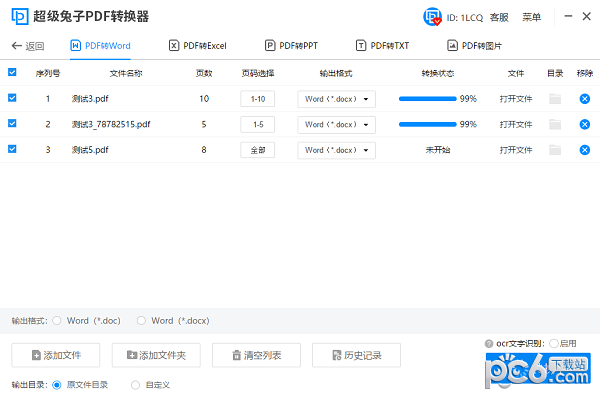
Task: Remove 测试3_78782515.pdf with the blue X icon
Action: click(584, 124)
